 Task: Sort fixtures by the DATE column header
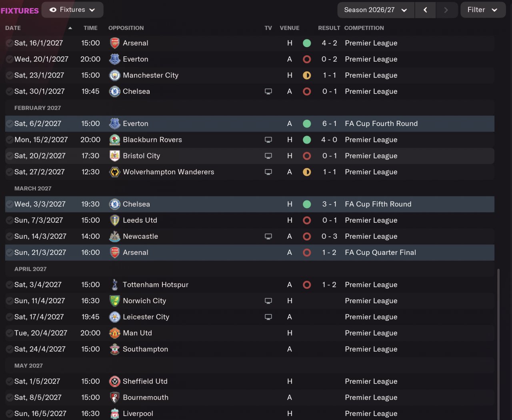(13, 28)
